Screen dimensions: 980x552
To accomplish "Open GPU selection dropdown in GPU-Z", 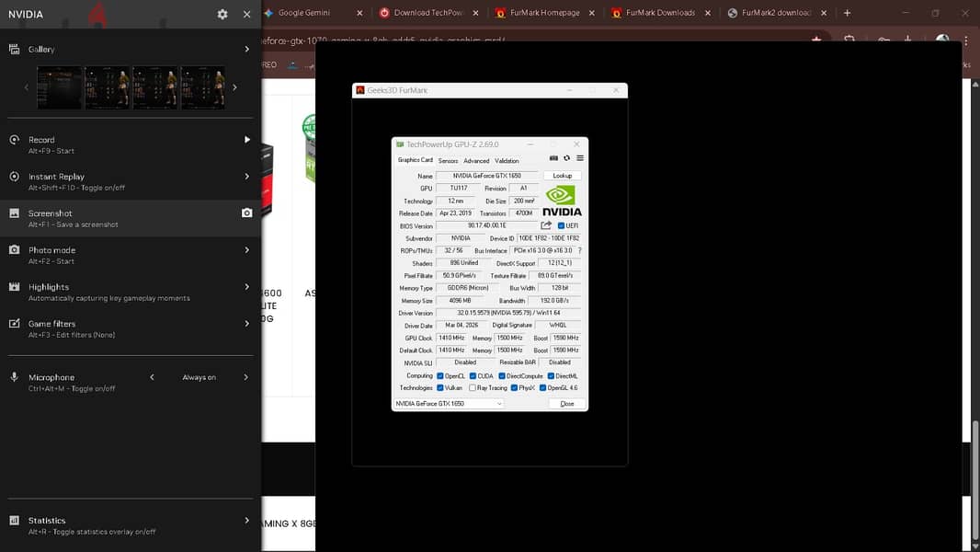I will click(449, 404).
